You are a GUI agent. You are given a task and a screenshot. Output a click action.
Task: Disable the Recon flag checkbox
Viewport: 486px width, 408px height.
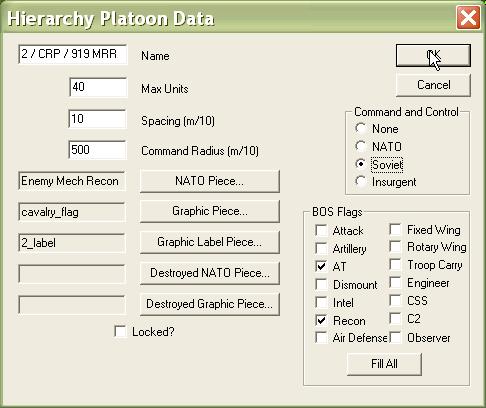[321, 320]
